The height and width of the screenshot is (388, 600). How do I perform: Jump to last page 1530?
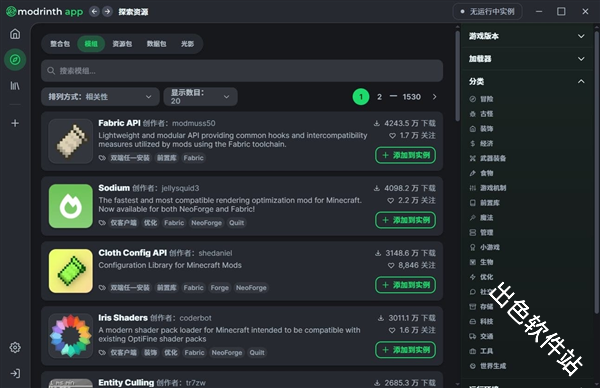pos(412,97)
